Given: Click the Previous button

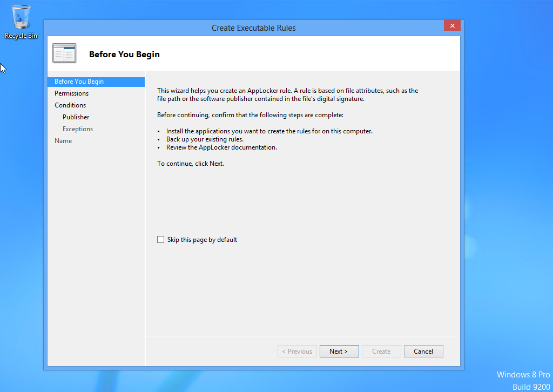Looking at the screenshot, I should click(x=297, y=352).
